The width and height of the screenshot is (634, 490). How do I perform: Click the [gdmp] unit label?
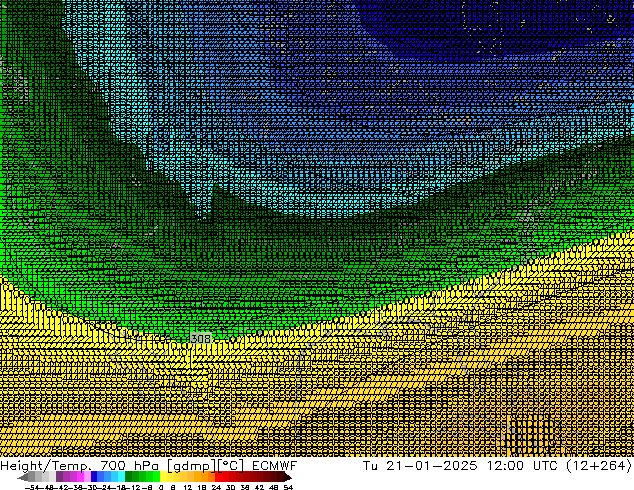click(x=192, y=466)
